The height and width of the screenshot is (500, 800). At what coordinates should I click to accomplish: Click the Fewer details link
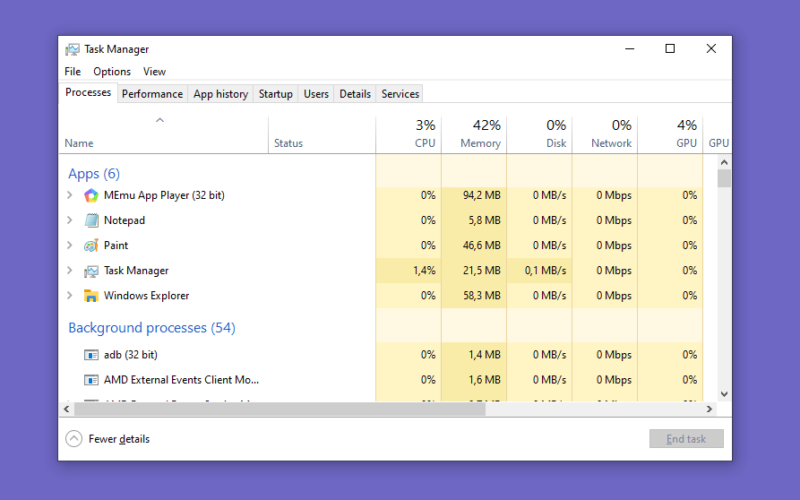point(119,439)
